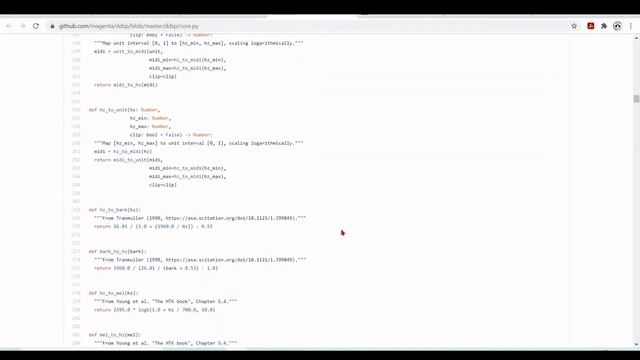Click the 'midi_max=hz_to_midi(hz_max),' line below 'midi = unit_to_midi'
The image size is (640, 360).
tap(187, 68)
